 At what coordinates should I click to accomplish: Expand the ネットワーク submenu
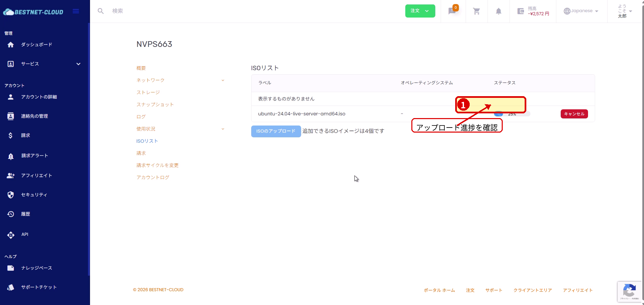click(223, 80)
